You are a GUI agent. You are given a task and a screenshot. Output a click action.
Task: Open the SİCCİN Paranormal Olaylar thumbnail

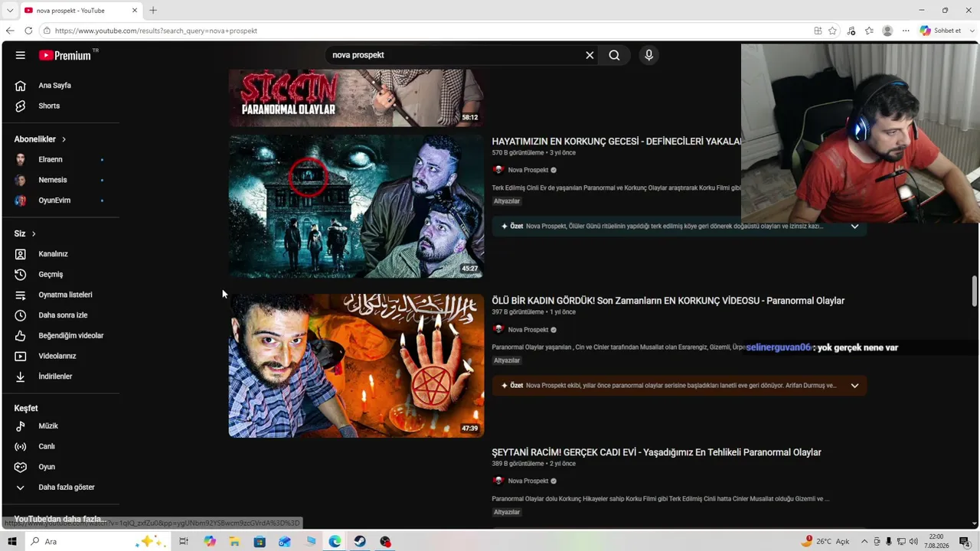coord(356,98)
